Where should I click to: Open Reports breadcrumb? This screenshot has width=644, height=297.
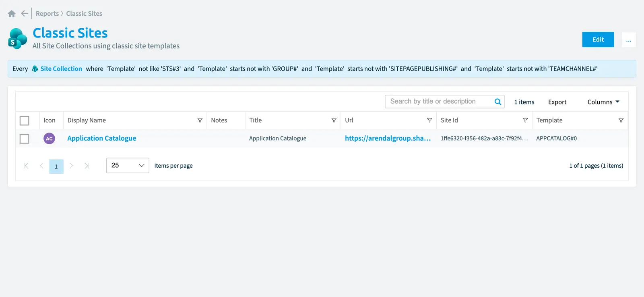click(x=47, y=14)
